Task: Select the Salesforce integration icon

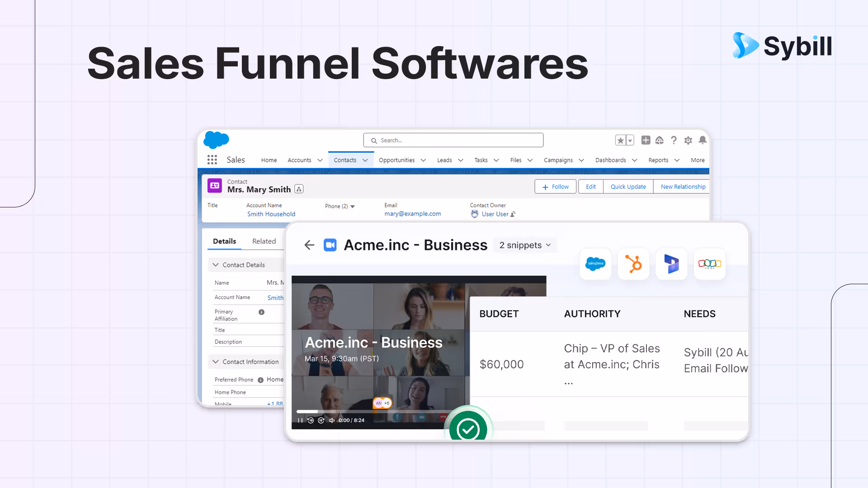Action: click(595, 264)
